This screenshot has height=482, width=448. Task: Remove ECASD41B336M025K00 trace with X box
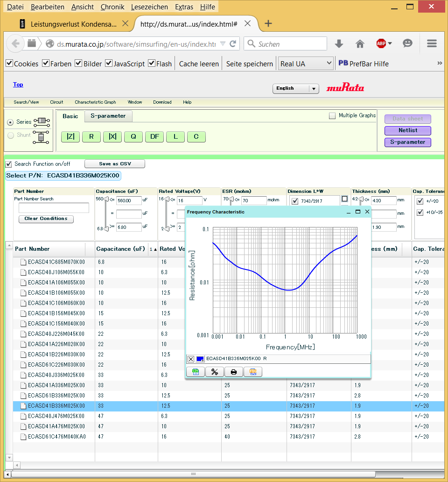pyautogui.click(x=191, y=359)
